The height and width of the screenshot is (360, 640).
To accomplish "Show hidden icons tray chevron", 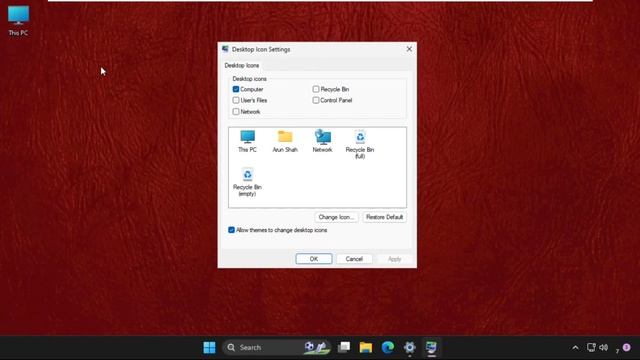I will 575,348.
